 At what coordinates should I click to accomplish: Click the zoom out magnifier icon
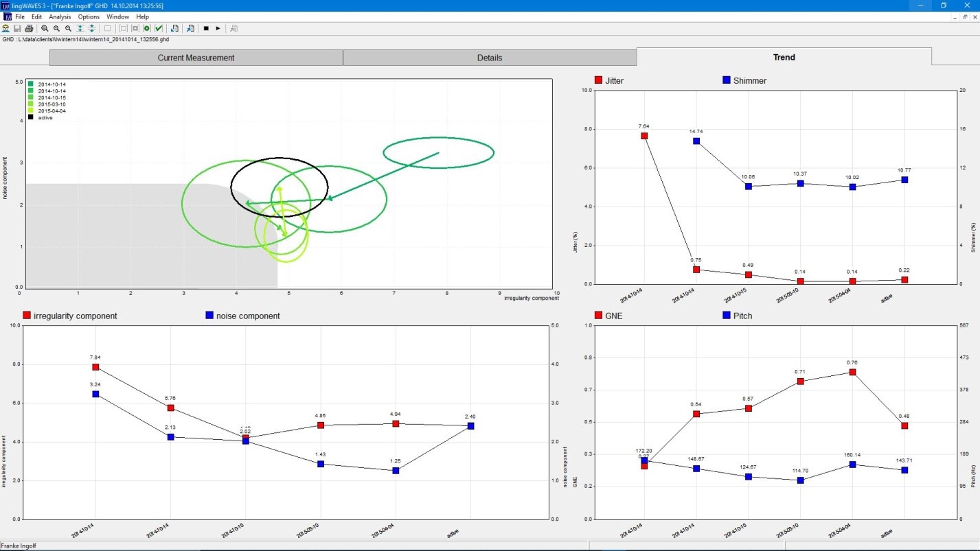pos(68,28)
